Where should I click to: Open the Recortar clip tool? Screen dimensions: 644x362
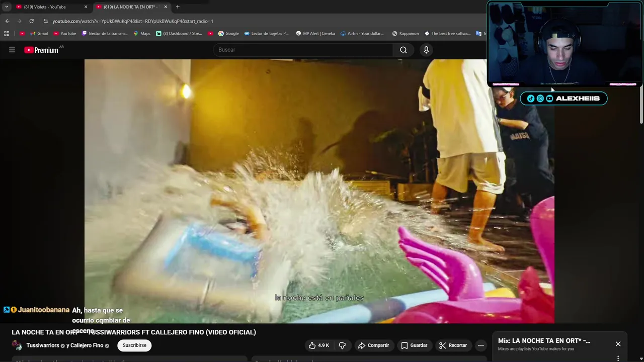coord(453,345)
